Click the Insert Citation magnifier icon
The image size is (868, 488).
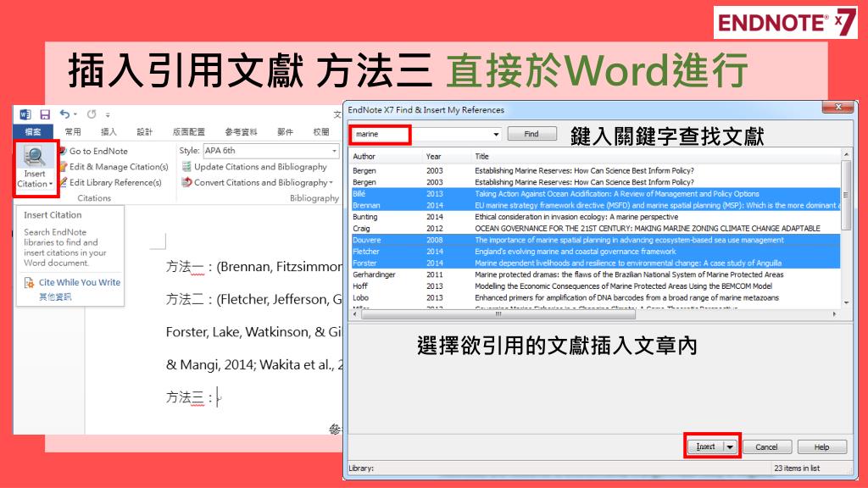(34, 157)
